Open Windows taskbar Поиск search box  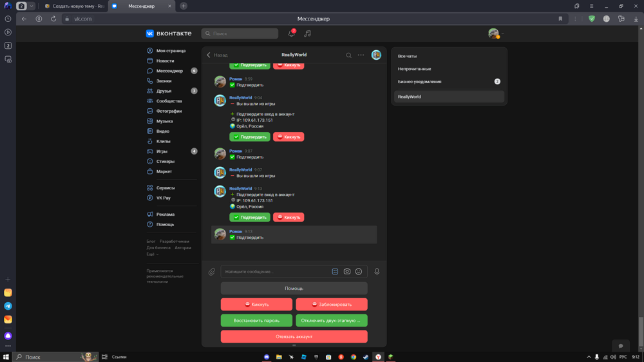pos(55,357)
